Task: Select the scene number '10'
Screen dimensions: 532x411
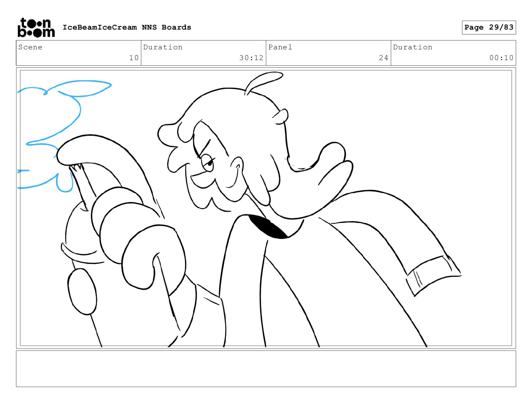Action: pyautogui.click(x=134, y=58)
